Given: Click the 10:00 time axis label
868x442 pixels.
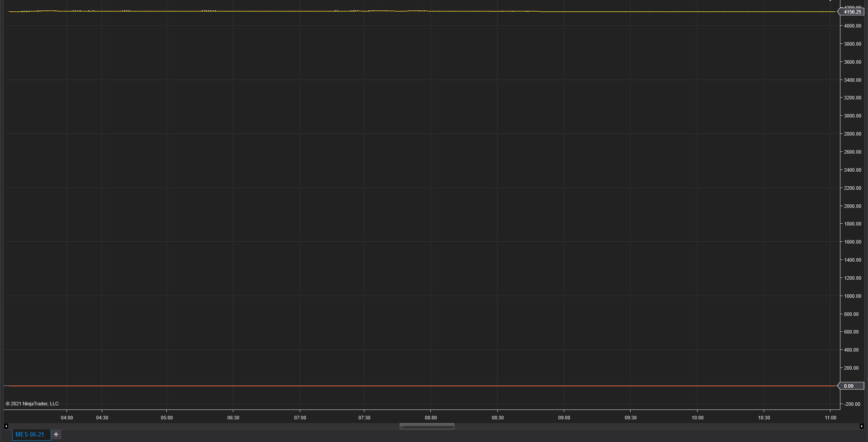Looking at the screenshot, I should click(698, 418).
